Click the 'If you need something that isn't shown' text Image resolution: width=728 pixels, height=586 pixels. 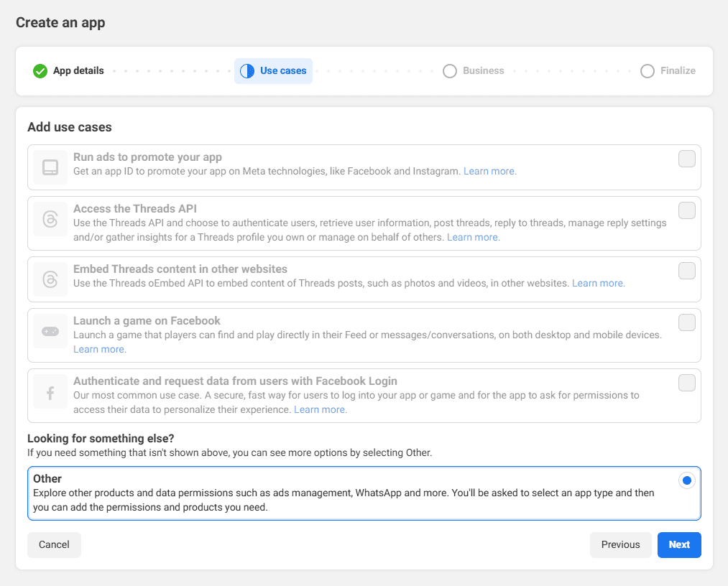tap(230, 453)
